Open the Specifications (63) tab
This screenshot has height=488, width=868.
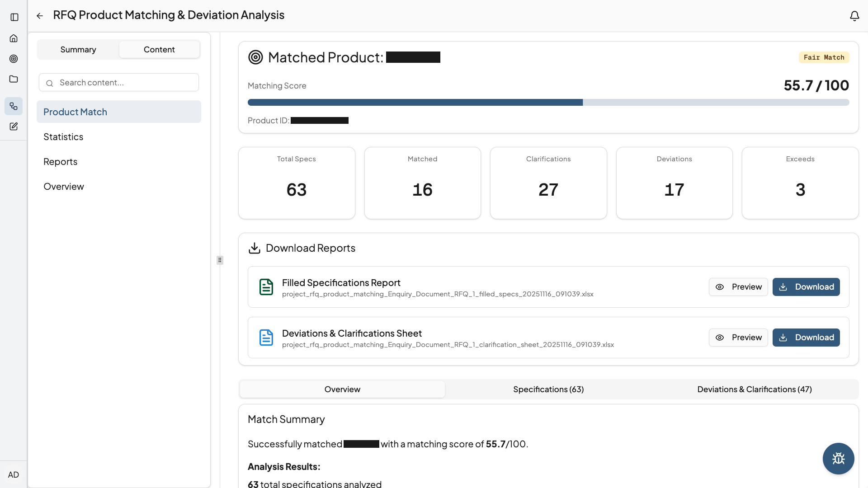[x=548, y=389]
